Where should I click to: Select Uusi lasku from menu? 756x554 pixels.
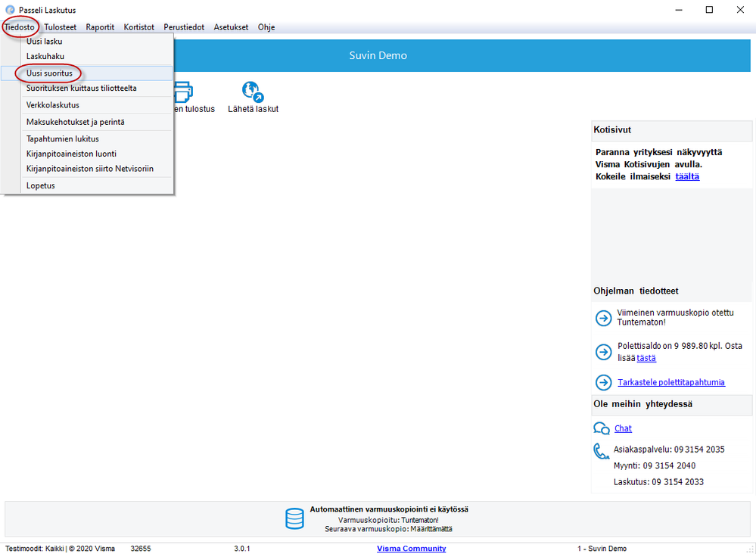click(87, 42)
